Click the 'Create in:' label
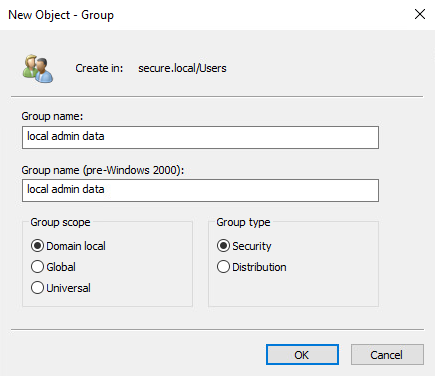This screenshot has height=376, width=435. pos(99,68)
